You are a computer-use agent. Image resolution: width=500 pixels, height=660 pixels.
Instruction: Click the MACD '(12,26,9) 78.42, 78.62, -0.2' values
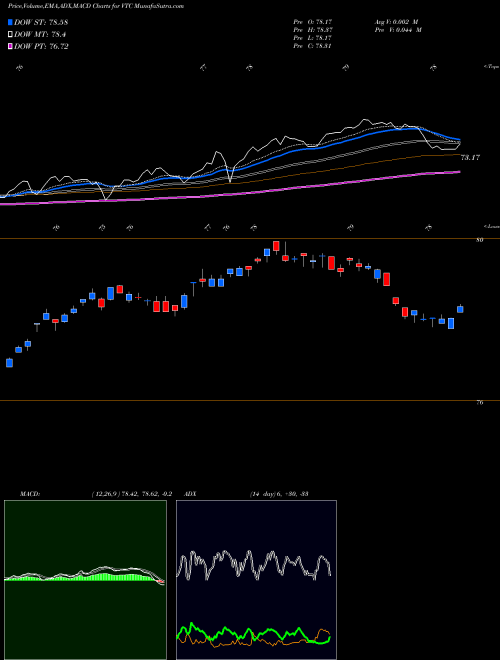tap(132, 494)
